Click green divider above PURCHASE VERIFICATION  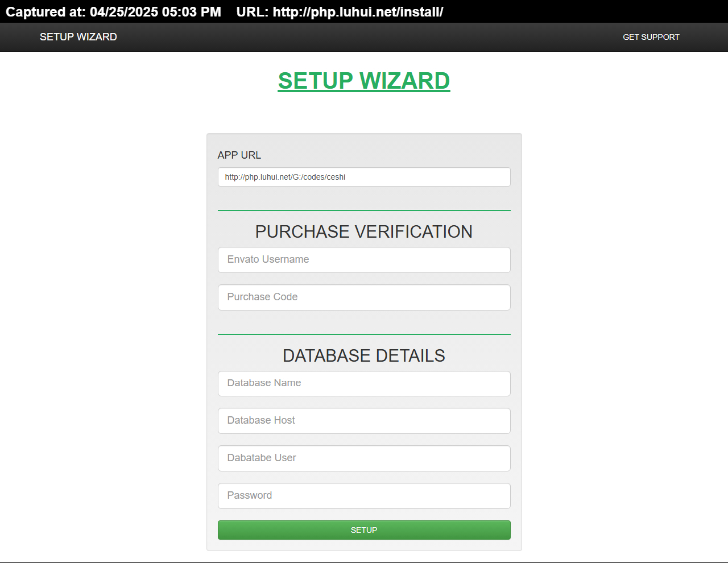[x=363, y=210]
